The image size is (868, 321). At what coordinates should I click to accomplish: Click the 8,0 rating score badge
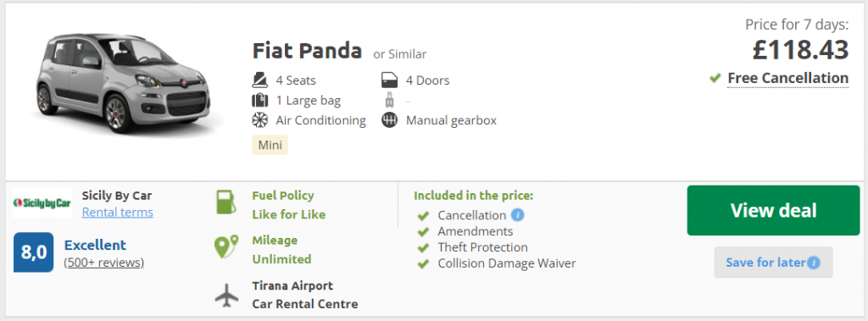(x=34, y=252)
